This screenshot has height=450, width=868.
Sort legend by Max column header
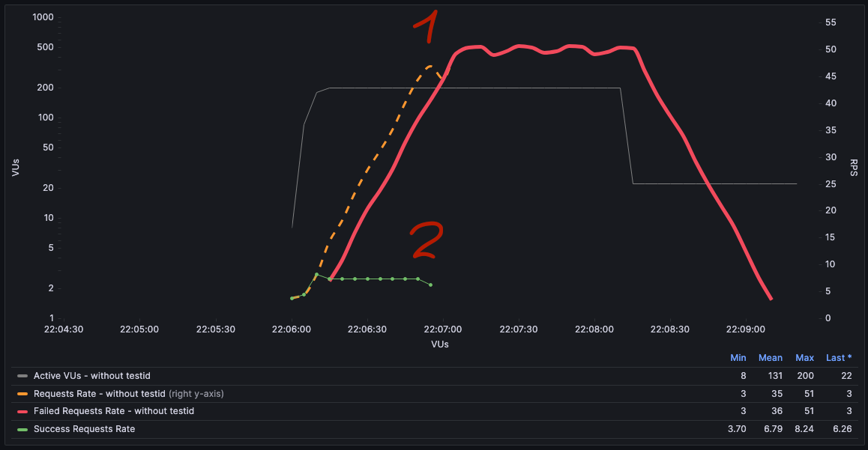tap(805, 358)
